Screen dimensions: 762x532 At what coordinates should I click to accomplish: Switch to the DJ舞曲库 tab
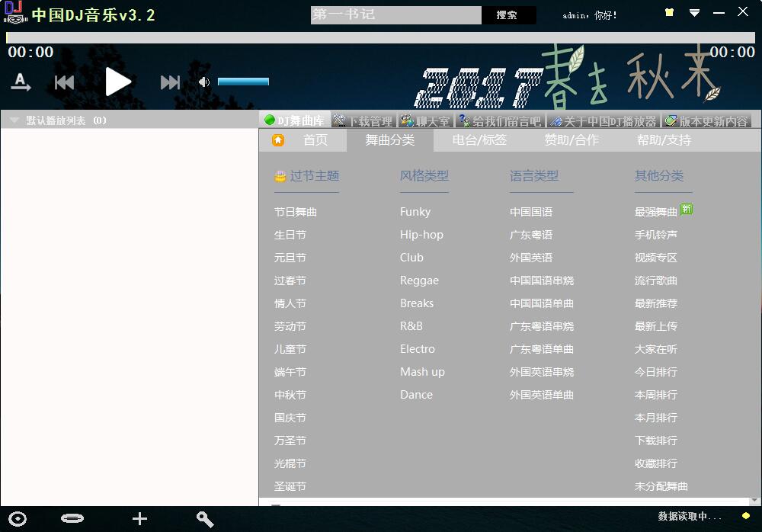pyautogui.click(x=295, y=120)
